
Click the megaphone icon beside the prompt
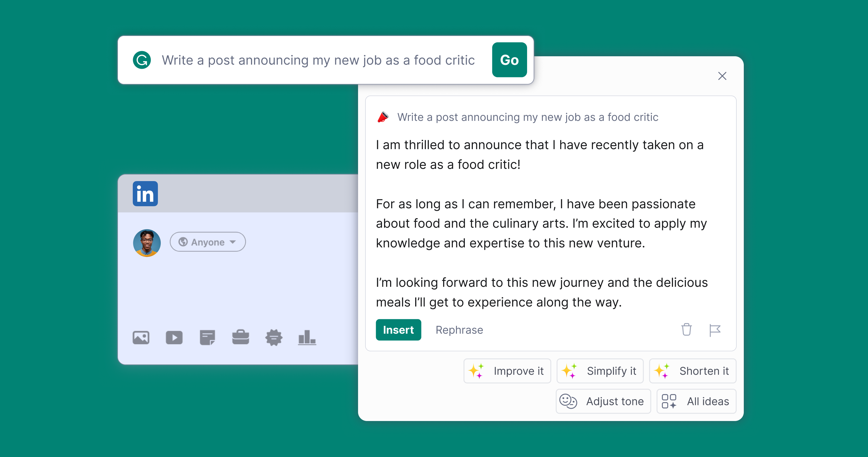click(x=383, y=117)
